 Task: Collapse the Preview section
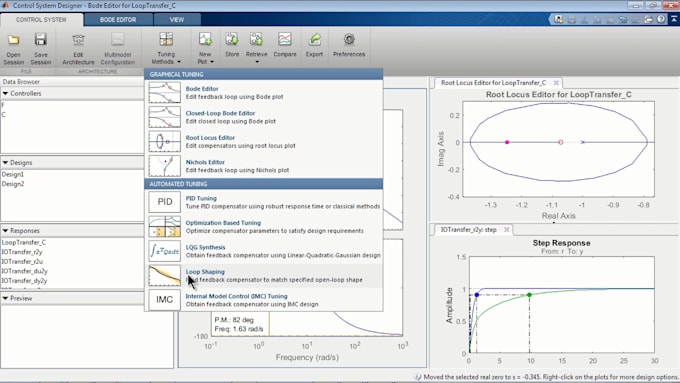[x=6, y=298]
